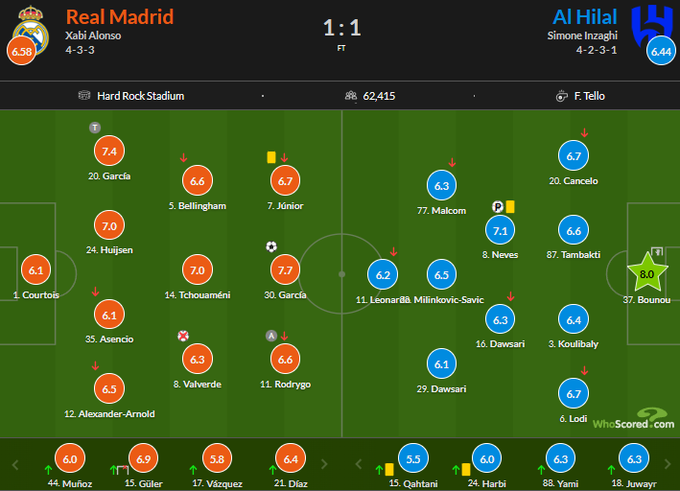This screenshot has width=680, height=491.
Task: Click the referee whistle icon
Action: click(x=563, y=96)
